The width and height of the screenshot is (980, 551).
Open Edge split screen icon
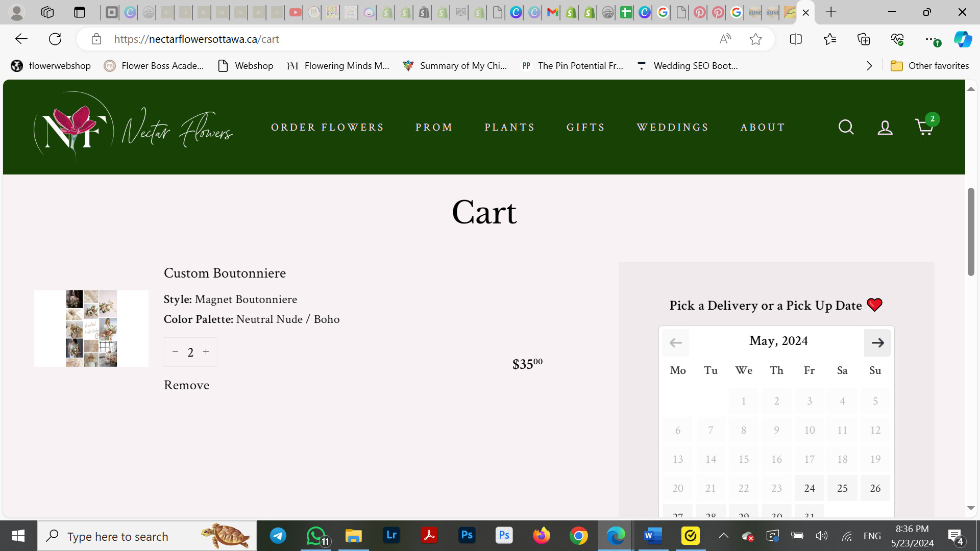coord(796,39)
